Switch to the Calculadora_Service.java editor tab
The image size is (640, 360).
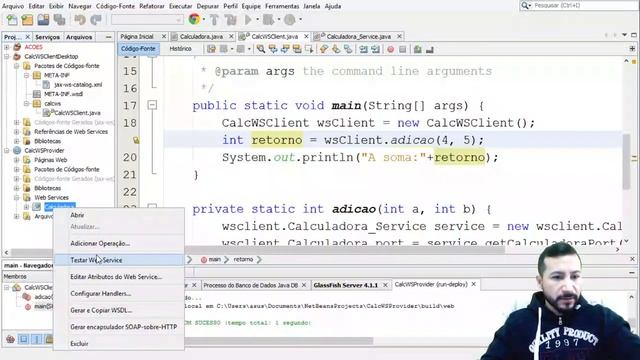(358, 37)
